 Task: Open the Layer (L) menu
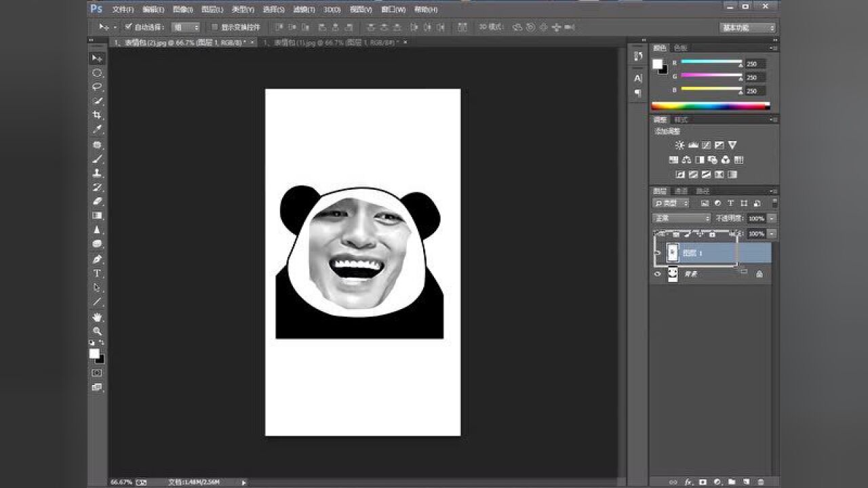tap(212, 9)
